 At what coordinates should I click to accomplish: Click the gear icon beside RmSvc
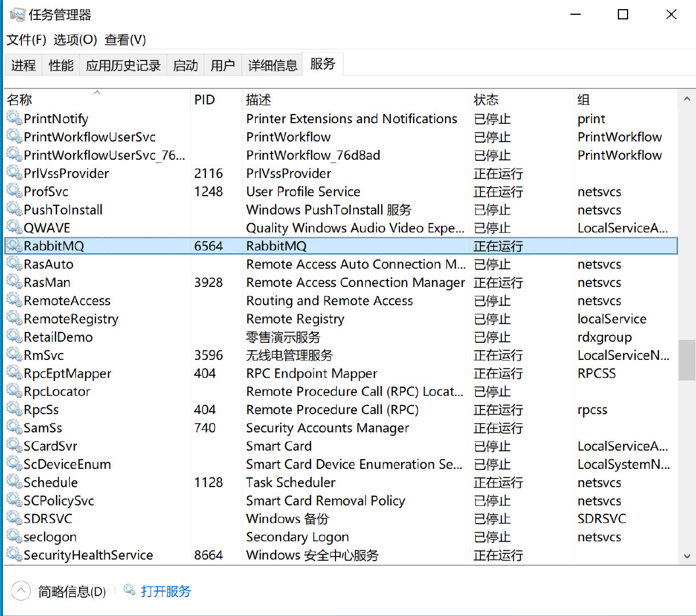coord(14,355)
